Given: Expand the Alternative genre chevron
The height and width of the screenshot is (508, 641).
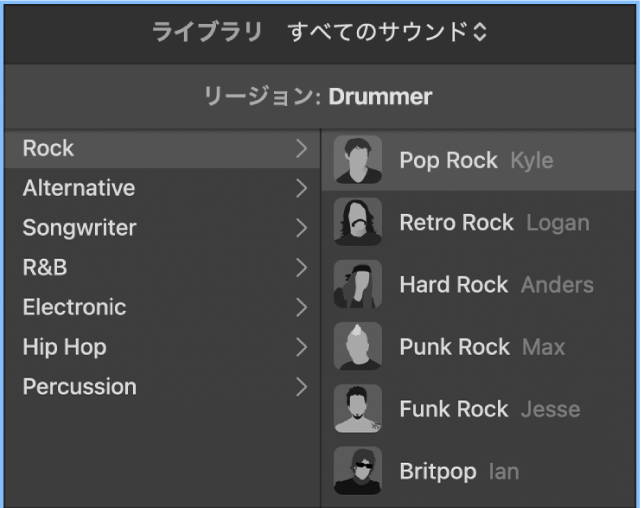Looking at the screenshot, I should click(x=302, y=188).
